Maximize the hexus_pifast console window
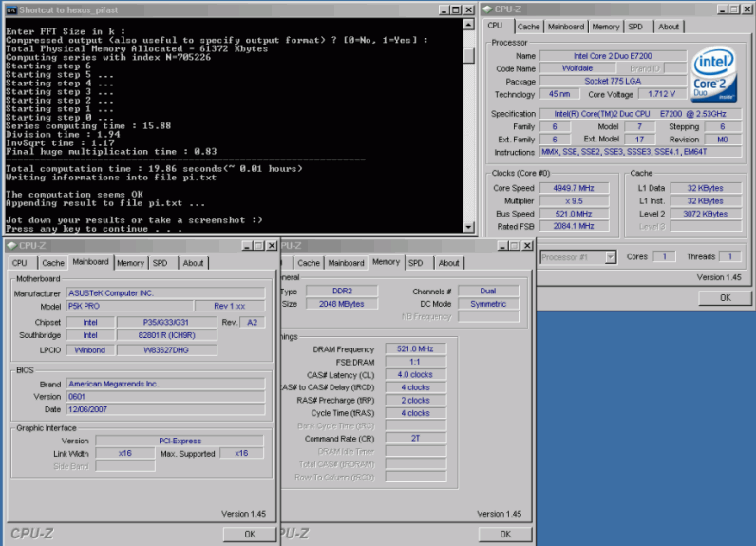The width and height of the screenshot is (756, 546). 456,10
